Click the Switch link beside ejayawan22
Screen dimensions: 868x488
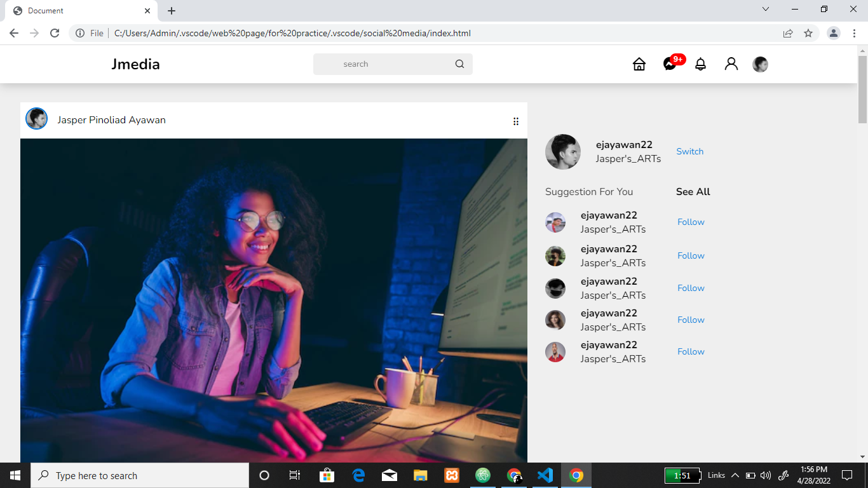coord(689,151)
